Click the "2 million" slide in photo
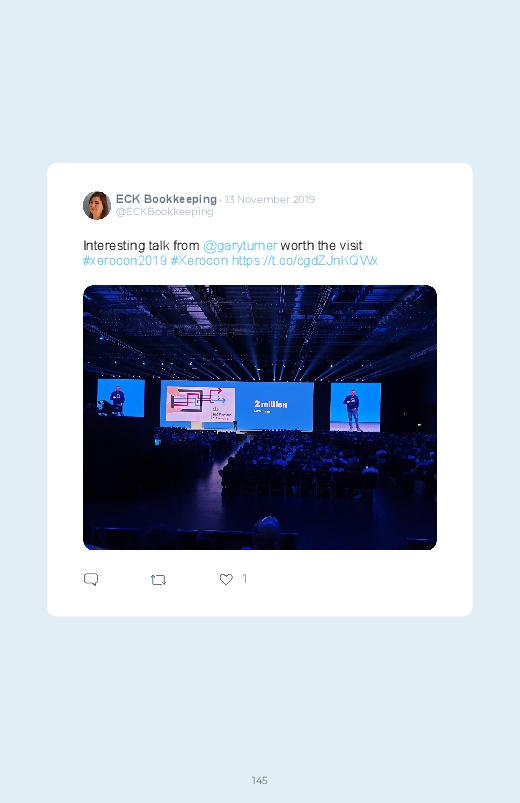This screenshot has height=803, width=520. pos(271,405)
